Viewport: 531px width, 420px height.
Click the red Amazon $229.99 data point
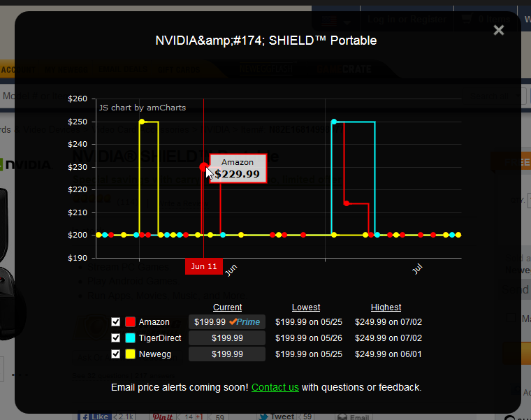(x=203, y=167)
